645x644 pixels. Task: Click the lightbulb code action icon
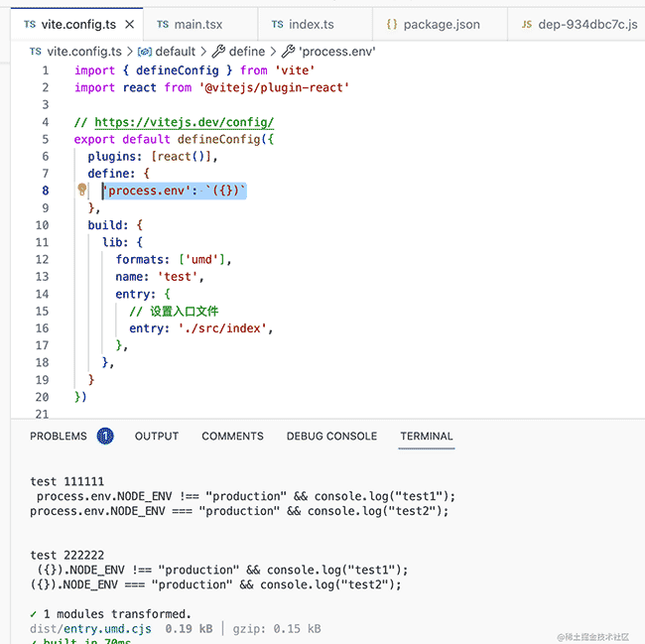[83, 191]
